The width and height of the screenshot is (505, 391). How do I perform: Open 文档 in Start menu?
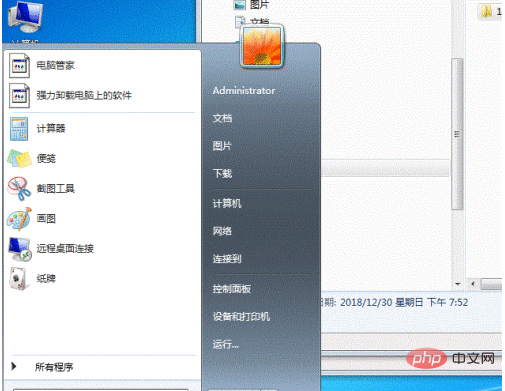(222, 118)
